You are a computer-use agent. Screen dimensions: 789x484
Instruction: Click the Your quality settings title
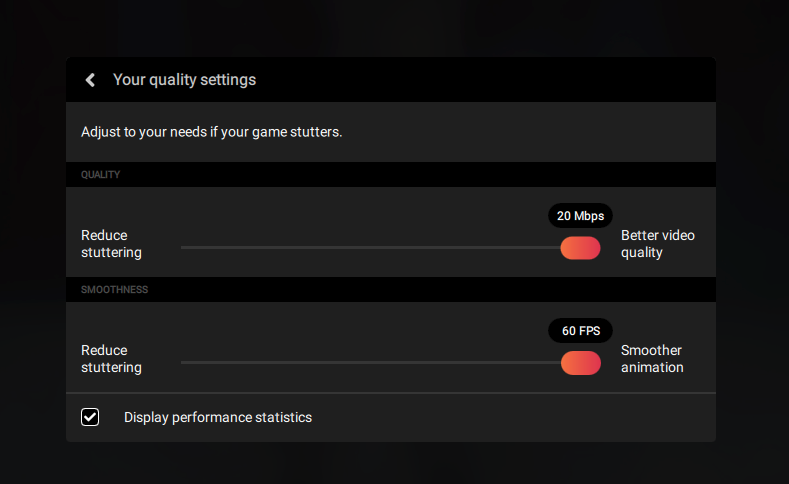pos(184,80)
